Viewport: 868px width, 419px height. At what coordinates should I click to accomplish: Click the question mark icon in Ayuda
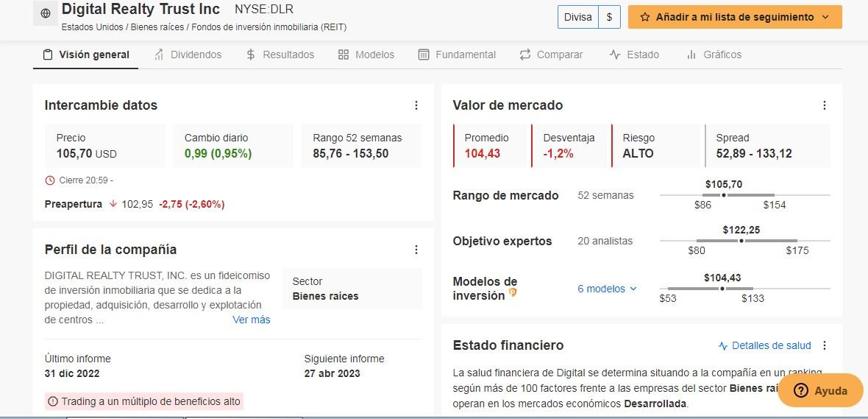(x=801, y=391)
